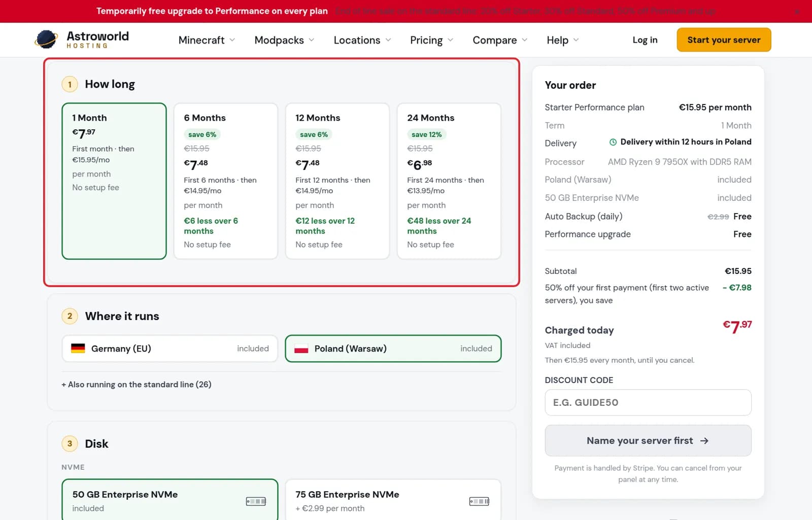Click '+ €2.99 per month' on 75 GB card

pyautogui.click(x=330, y=508)
